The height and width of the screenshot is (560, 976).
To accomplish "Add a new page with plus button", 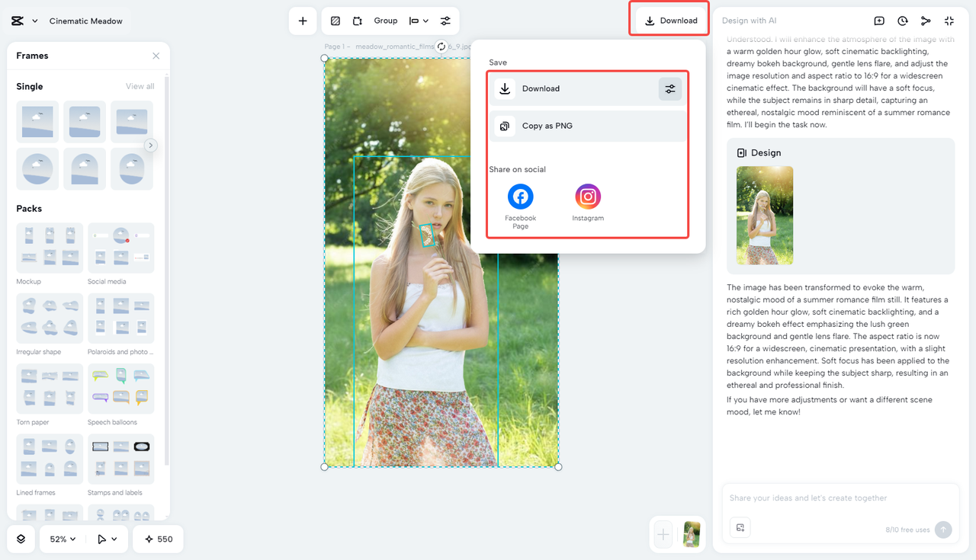I will [663, 534].
